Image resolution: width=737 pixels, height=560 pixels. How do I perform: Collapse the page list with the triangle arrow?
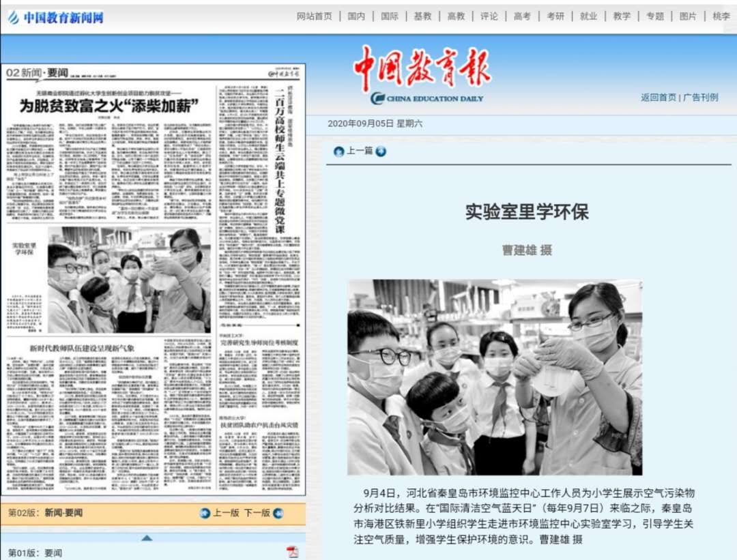[147, 537]
